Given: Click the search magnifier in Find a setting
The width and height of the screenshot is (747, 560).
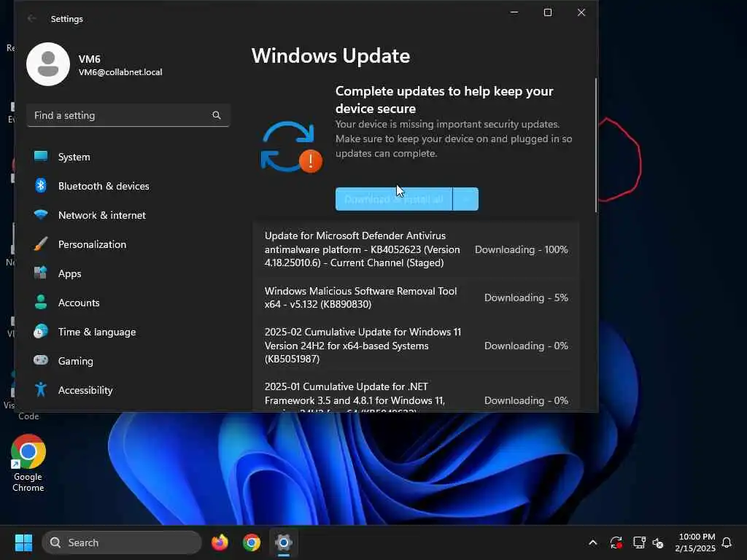Looking at the screenshot, I should (x=216, y=115).
